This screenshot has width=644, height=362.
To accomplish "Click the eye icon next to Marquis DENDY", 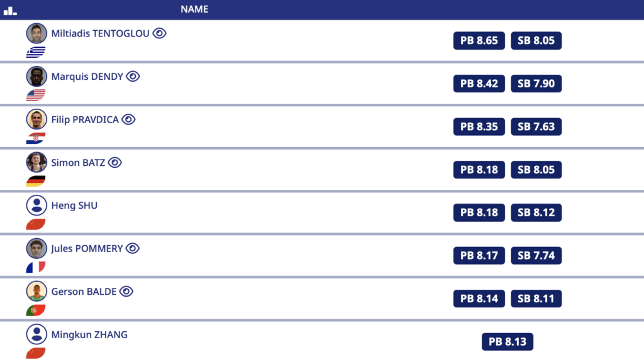I will tap(133, 76).
